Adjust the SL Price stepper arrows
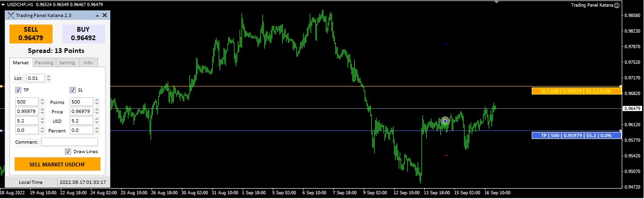This screenshot has height=199, width=644. (x=97, y=111)
